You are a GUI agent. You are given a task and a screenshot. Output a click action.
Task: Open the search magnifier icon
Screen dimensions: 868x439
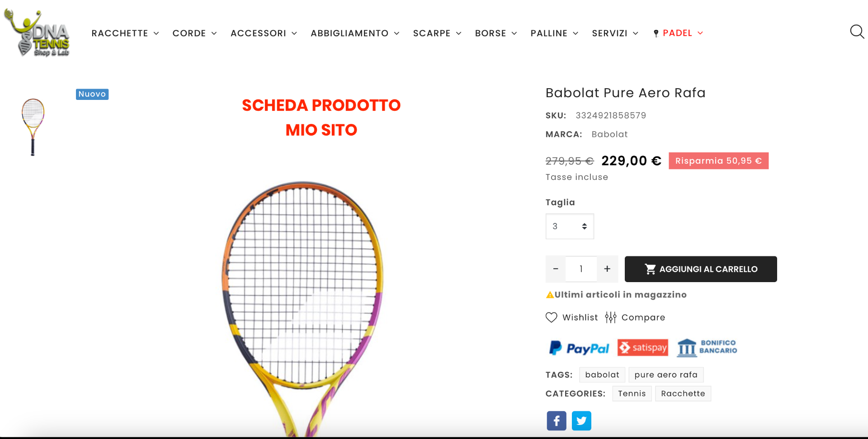click(857, 32)
